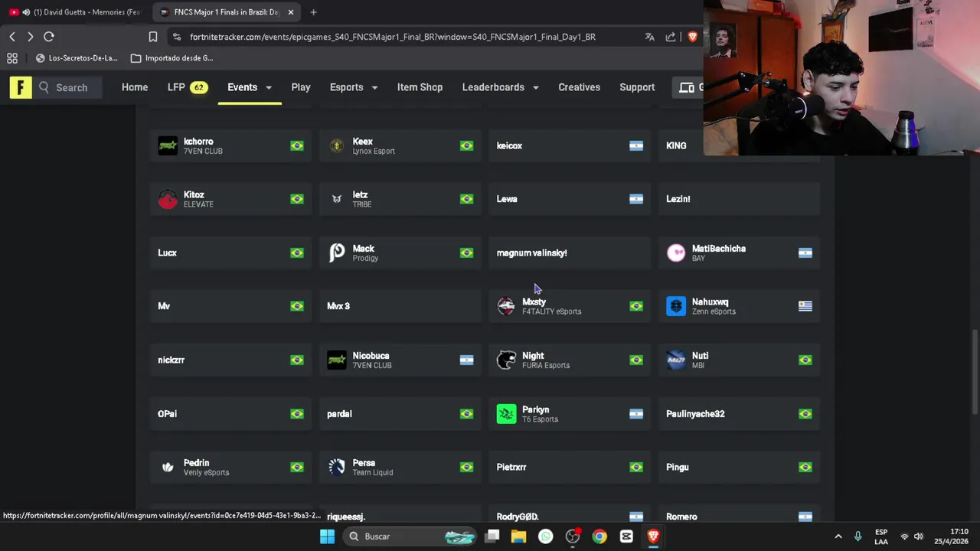This screenshot has width=980, height=551.
Task: Click the browser address bar URL
Action: pos(392,37)
